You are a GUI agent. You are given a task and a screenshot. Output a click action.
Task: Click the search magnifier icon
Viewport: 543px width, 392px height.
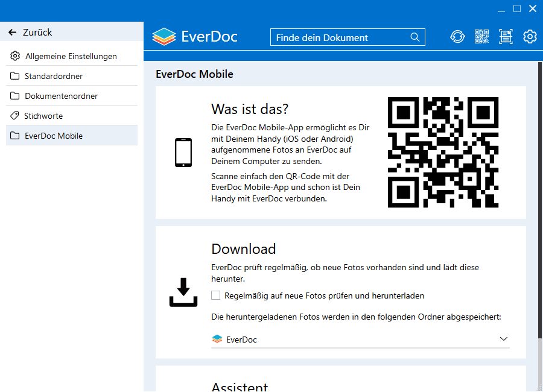[x=415, y=37]
